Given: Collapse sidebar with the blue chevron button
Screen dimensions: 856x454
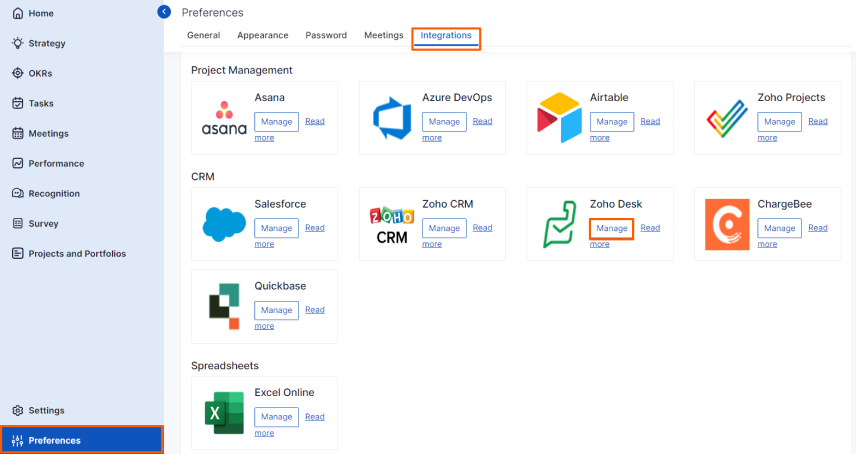Looking at the screenshot, I should 164,11.
